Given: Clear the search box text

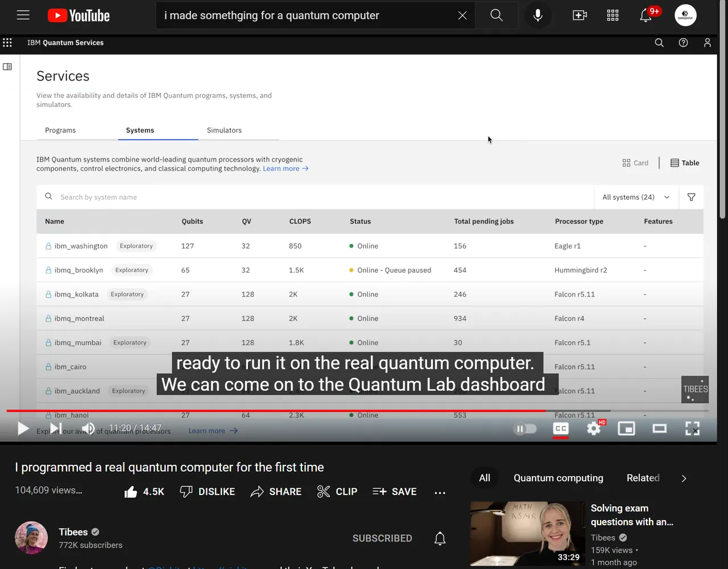Looking at the screenshot, I should coord(462,15).
